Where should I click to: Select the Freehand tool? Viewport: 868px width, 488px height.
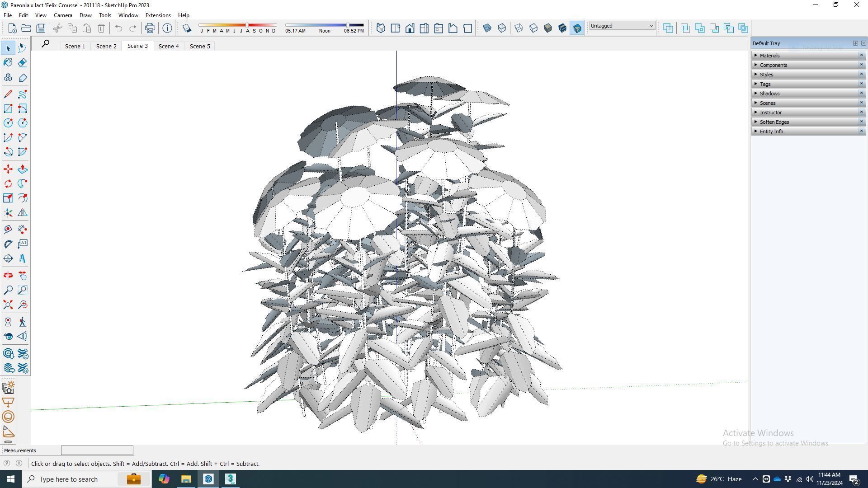click(23, 94)
